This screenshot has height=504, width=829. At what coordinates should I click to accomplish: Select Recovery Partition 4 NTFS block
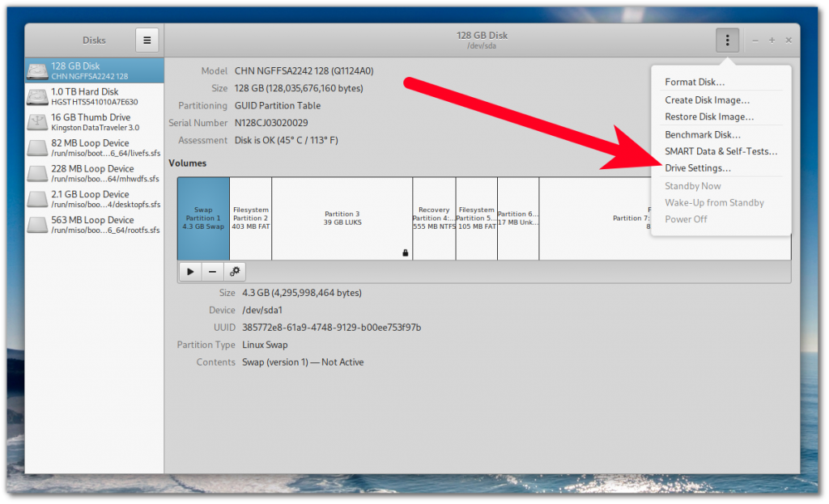click(434, 218)
